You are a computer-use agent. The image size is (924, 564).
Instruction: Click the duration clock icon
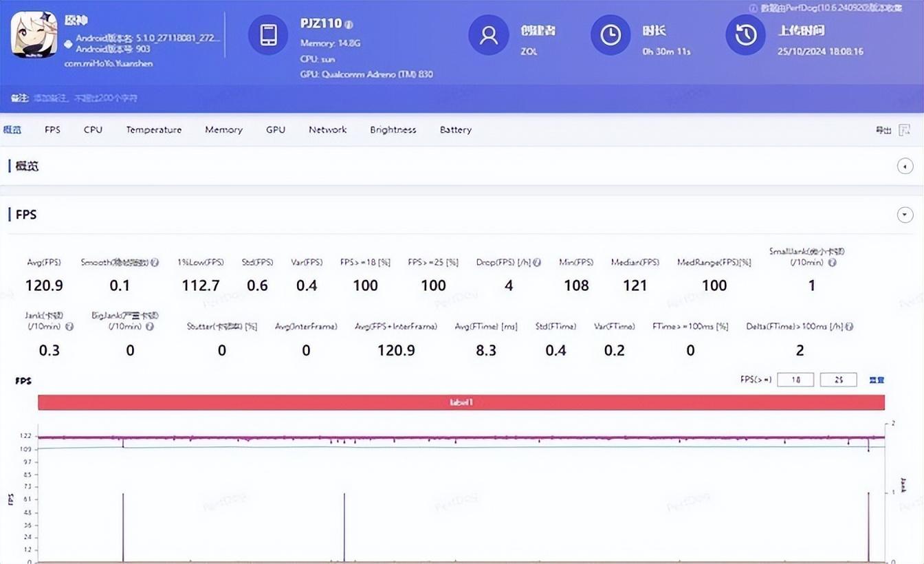610,34
